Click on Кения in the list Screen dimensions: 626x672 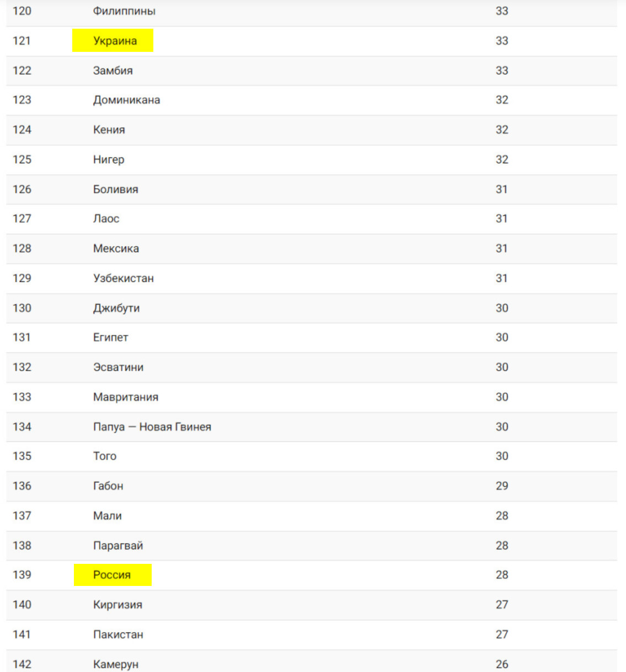click(x=109, y=130)
